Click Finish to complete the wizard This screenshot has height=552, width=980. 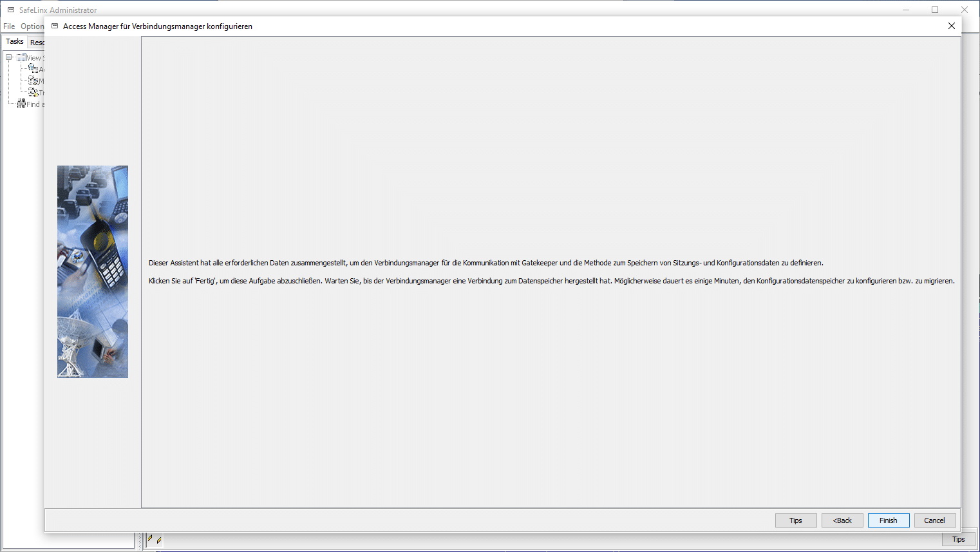point(888,520)
